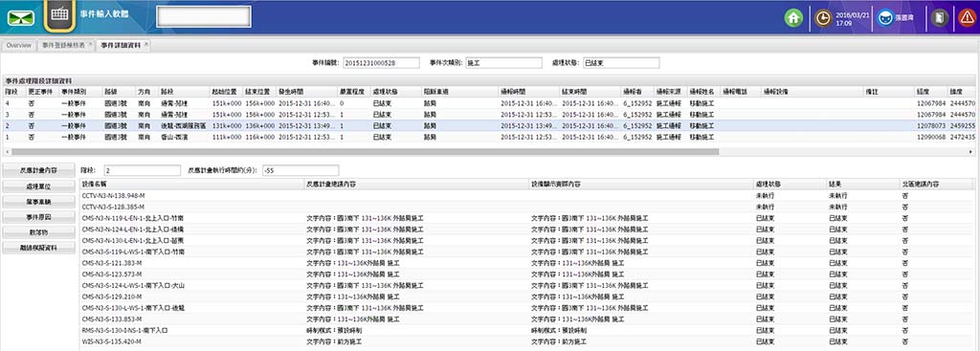Click 111k+000 start position cell
Image resolution: width=980 pixels, height=351 pixels.
(226, 137)
